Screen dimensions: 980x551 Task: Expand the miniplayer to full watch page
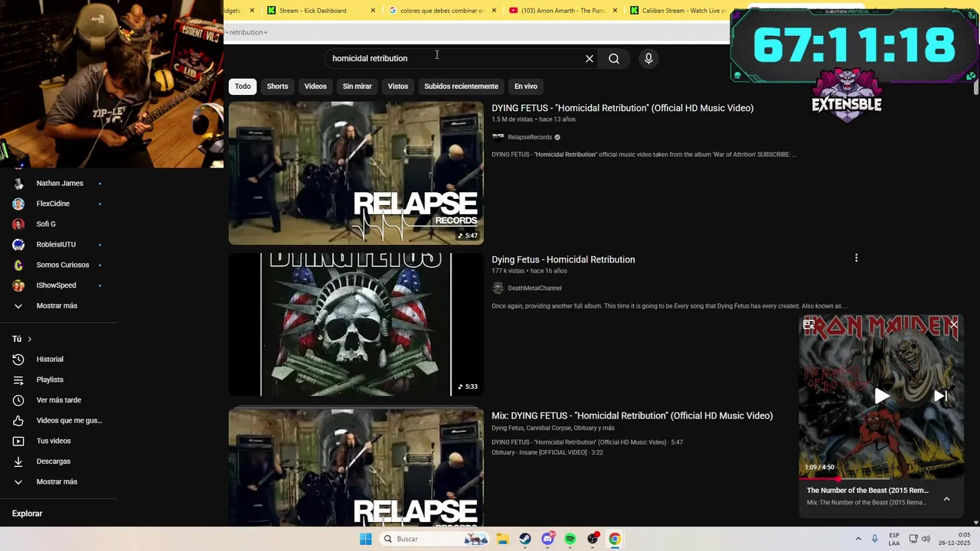point(808,324)
